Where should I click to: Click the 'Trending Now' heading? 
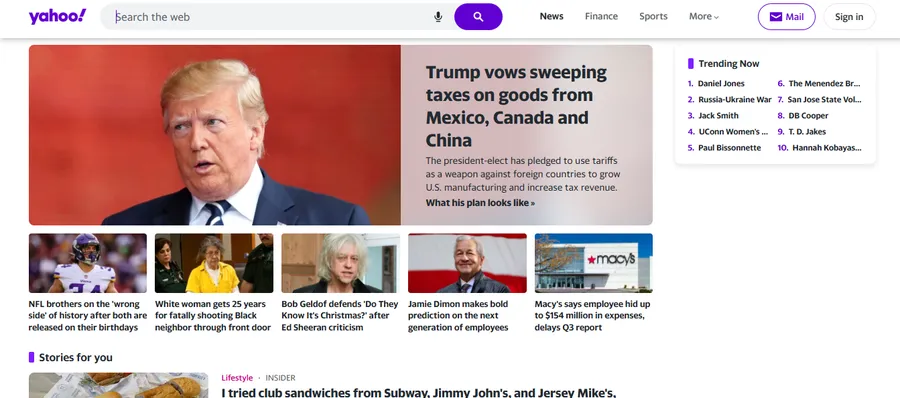tap(728, 64)
